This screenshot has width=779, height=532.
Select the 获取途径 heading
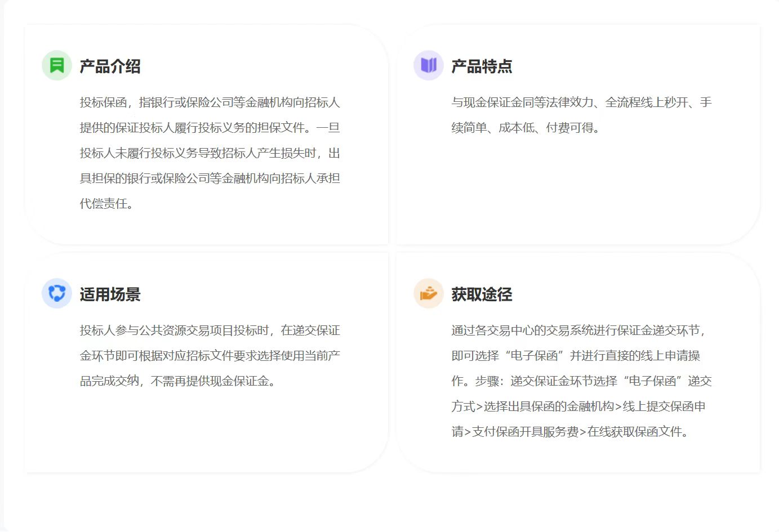[x=482, y=294]
